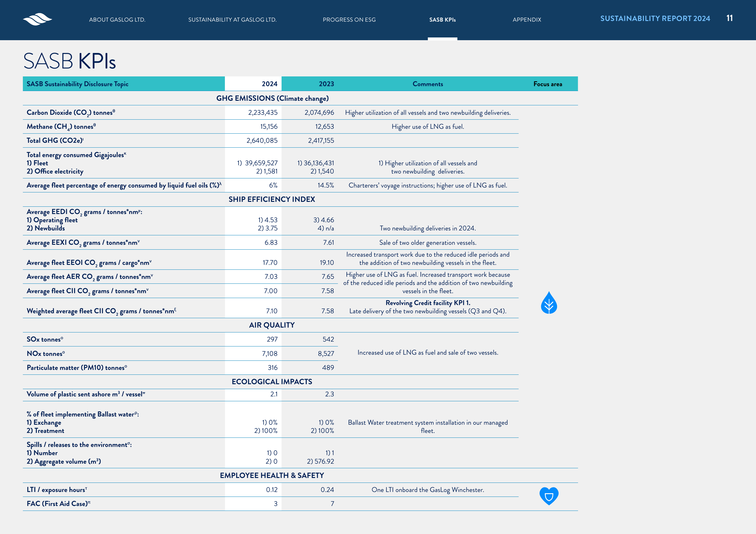Click Total GHG 2024 value 2,640,085
Image resolution: width=756 pixels, height=534 pixels.
click(x=262, y=140)
